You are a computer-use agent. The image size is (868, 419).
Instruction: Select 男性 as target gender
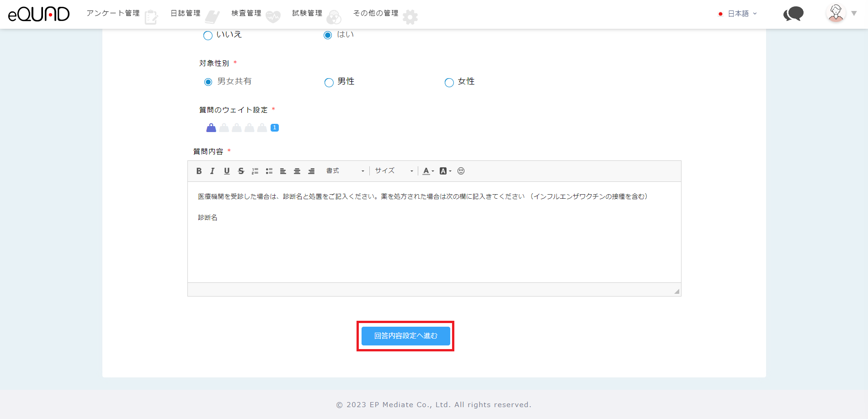(329, 82)
